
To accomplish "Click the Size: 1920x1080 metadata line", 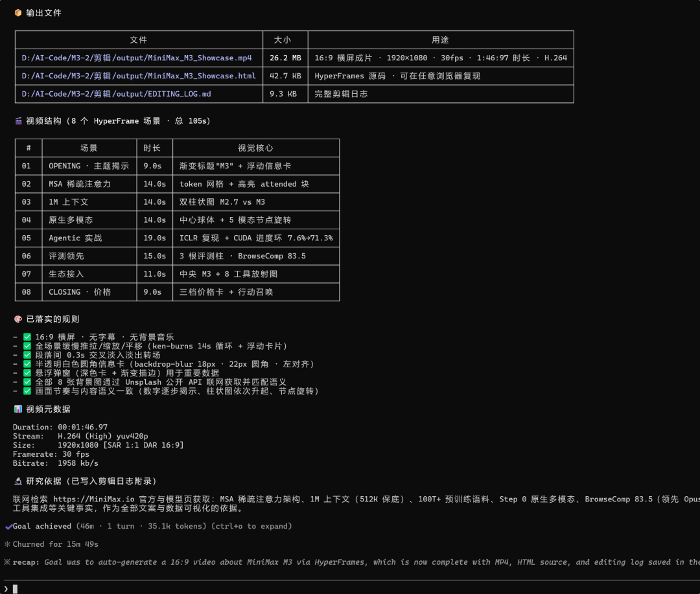I will click(99, 445).
